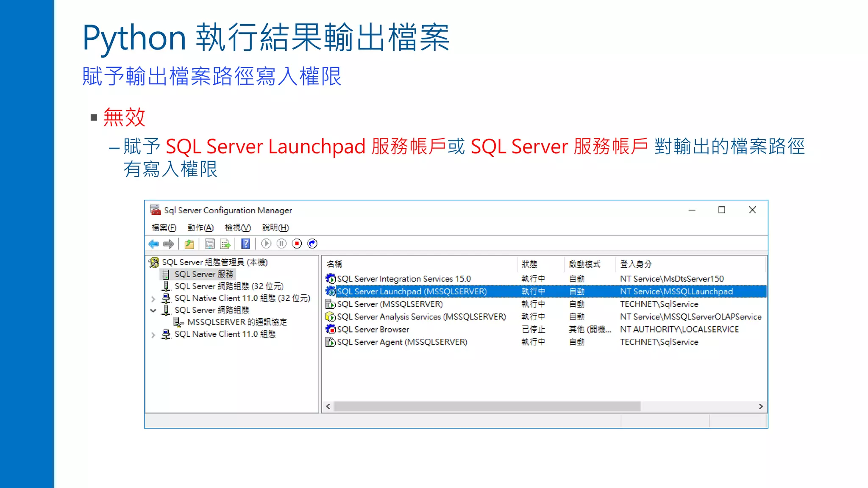Click the Start Service play icon
The height and width of the screenshot is (488, 868).
266,244
